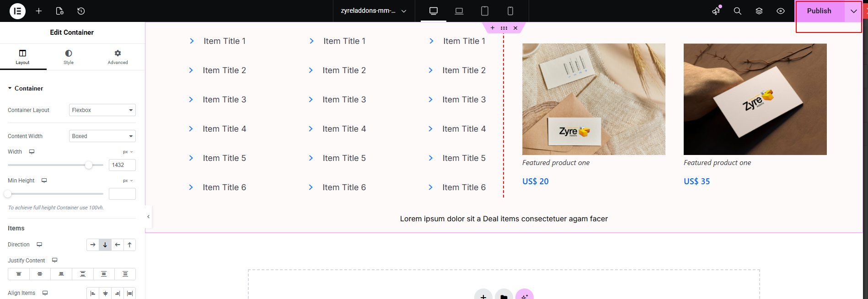This screenshot has height=299, width=868.
Task: Open the Structure layers icon
Action: (759, 11)
